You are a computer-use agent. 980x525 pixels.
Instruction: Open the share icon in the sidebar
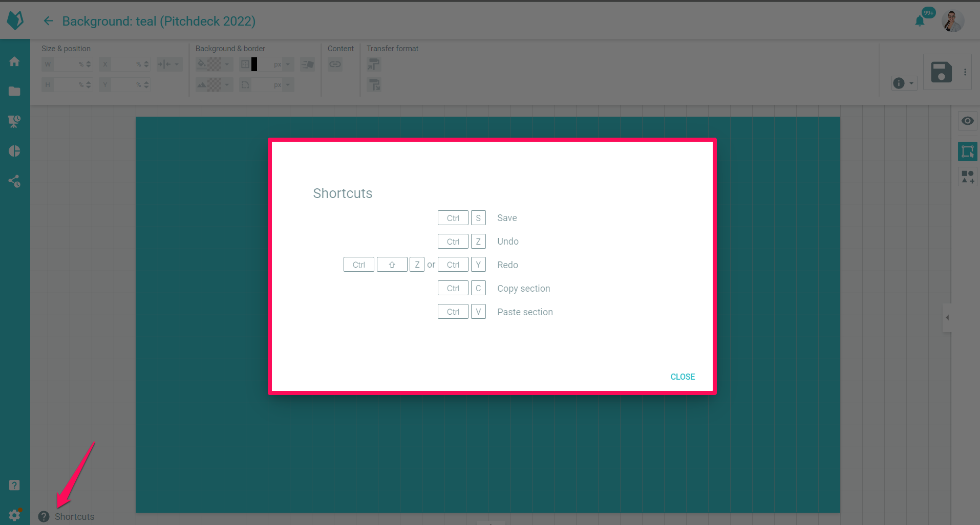pos(14,181)
